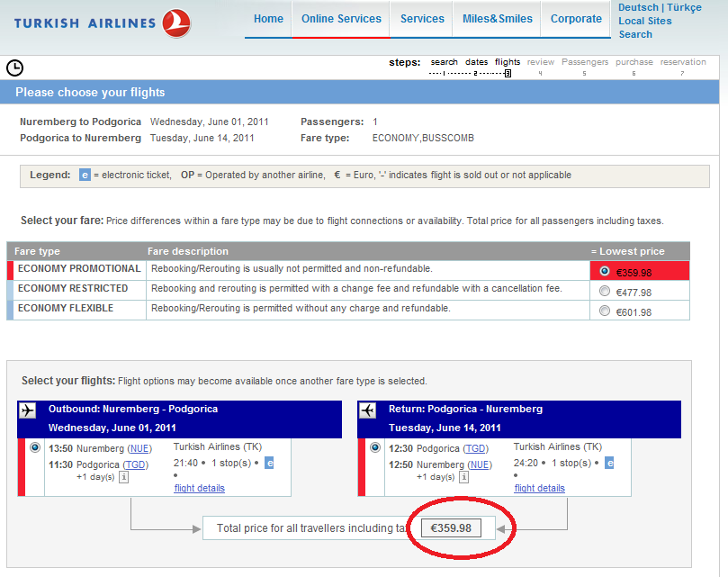This screenshot has width=728, height=577.
Task: Open the Local Sites link
Action: 644,21
